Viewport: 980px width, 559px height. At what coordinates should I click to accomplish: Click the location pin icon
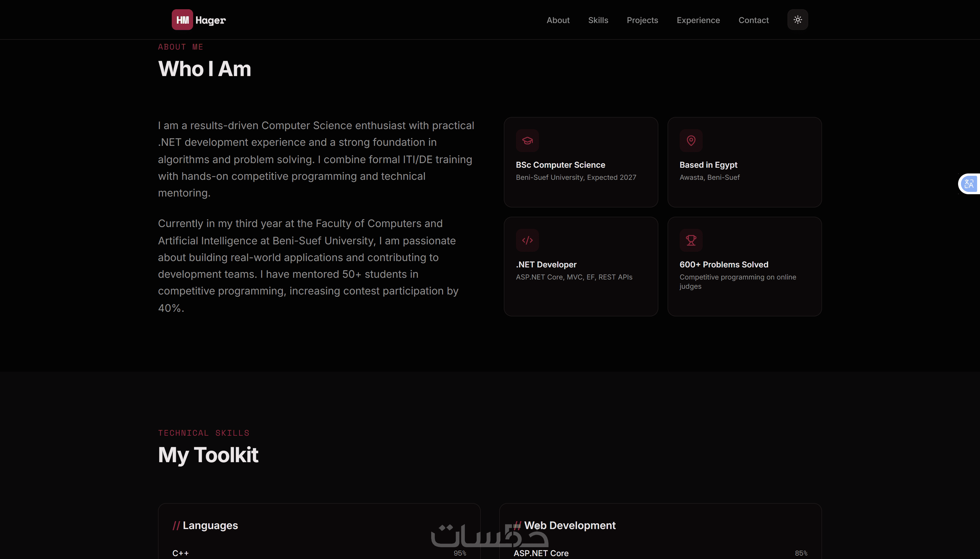[x=691, y=141]
